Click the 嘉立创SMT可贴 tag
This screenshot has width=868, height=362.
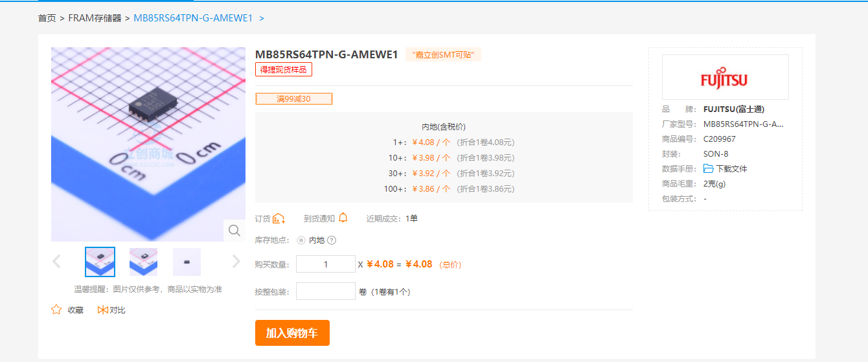tap(443, 55)
